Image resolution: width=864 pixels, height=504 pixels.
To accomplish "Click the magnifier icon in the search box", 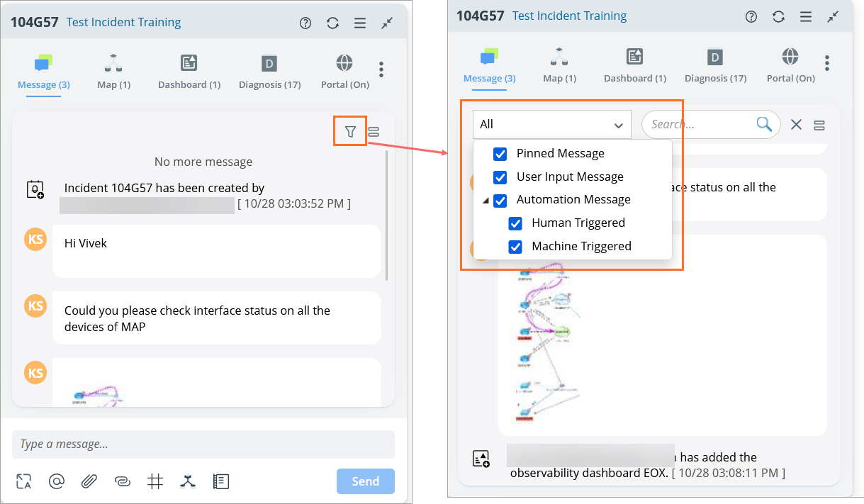I will (x=763, y=124).
